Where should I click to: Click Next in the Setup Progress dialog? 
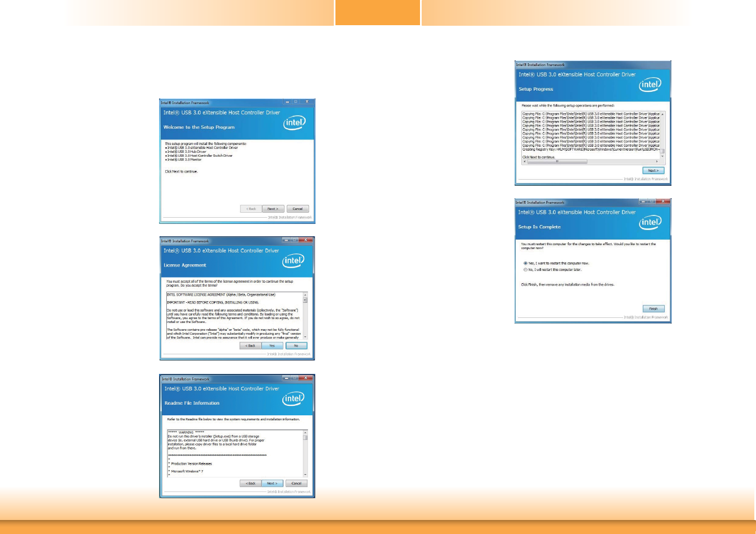(654, 171)
